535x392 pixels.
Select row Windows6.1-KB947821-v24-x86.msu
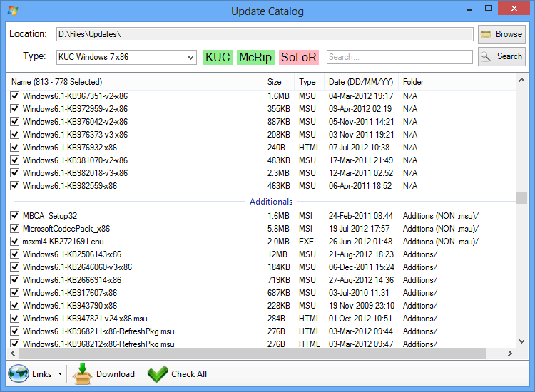click(x=261, y=319)
